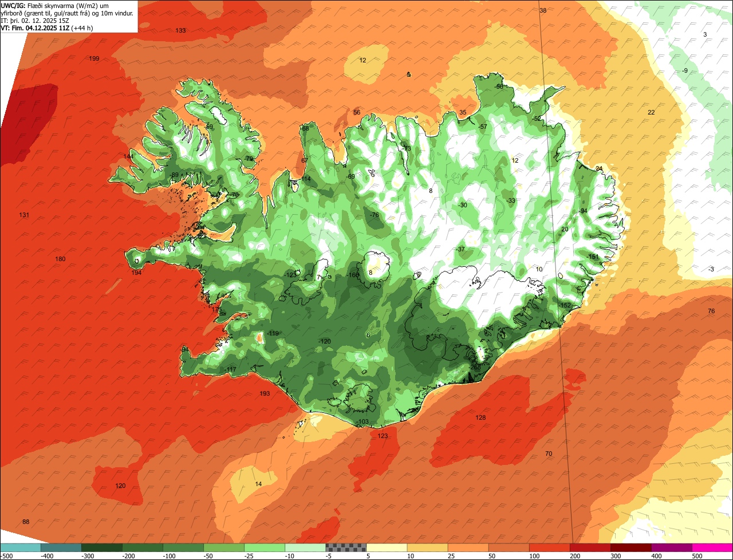The height and width of the screenshot is (560, 733).
Task: Pick the legend swatch between -25 and -10
Action: coord(265,547)
